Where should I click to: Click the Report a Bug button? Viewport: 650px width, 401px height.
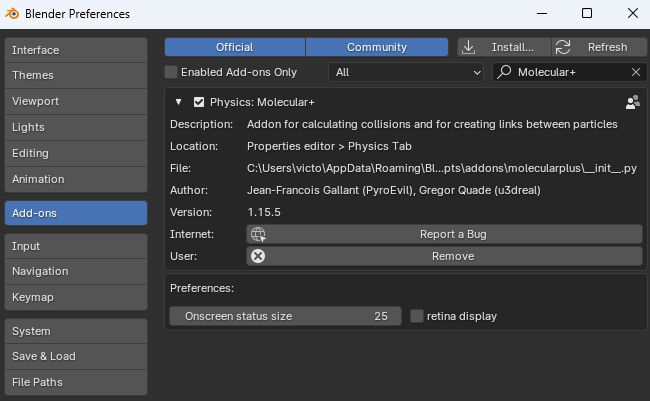(444, 234)
